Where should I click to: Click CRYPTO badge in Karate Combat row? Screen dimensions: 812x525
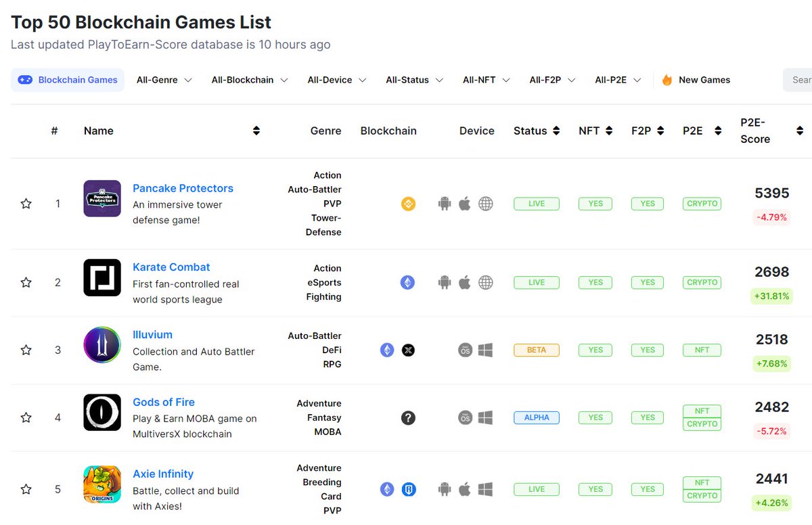702,283
